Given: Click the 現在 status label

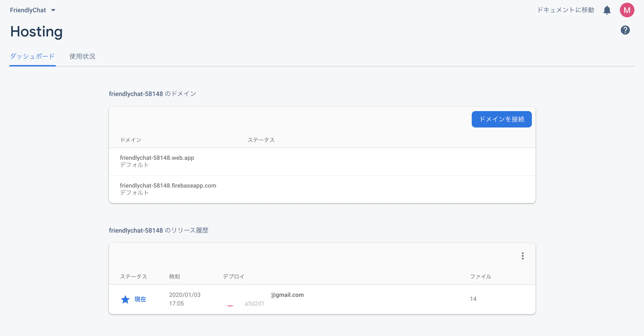Looking at the screenshot, I should coord(140,299).
